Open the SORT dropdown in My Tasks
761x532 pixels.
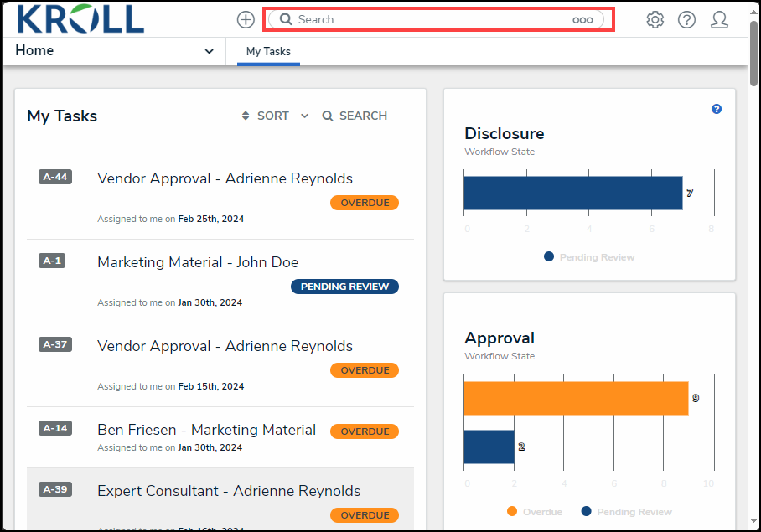tap(274, 116)
